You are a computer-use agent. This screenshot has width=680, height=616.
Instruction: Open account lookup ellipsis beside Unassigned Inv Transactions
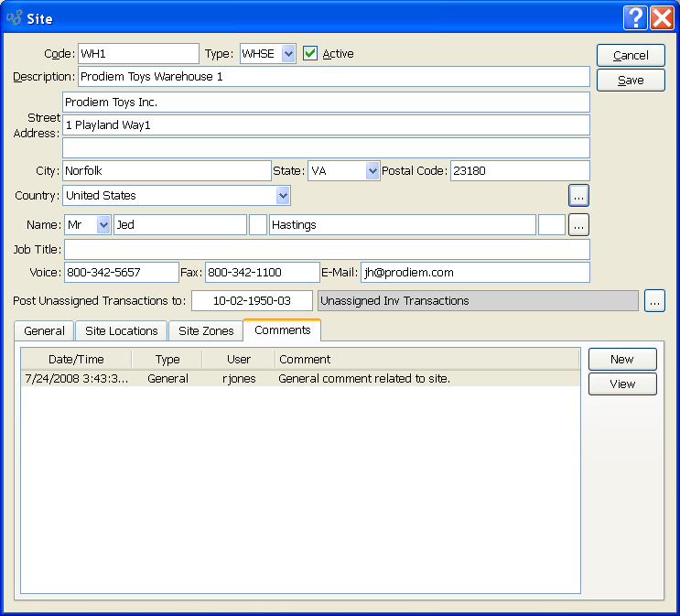[654, 300]
